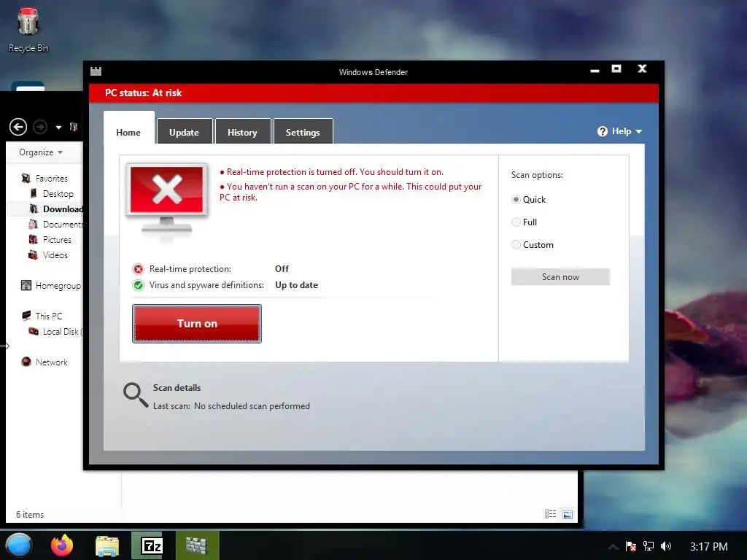Click the 'Last scan' status text
Viewport: 747px width, 560px height.
point(231,405)
